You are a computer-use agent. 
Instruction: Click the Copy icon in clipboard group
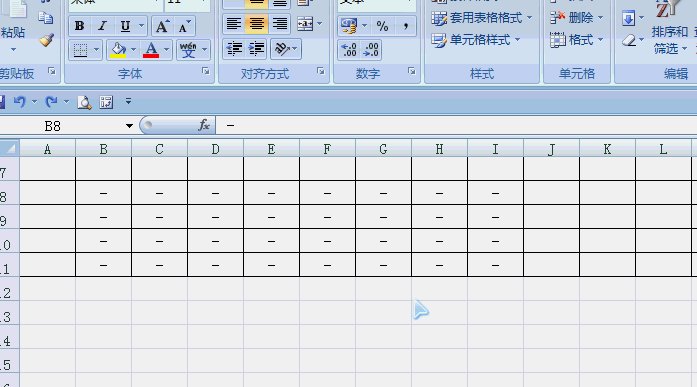pyautogui.click(x=45, y=18)
